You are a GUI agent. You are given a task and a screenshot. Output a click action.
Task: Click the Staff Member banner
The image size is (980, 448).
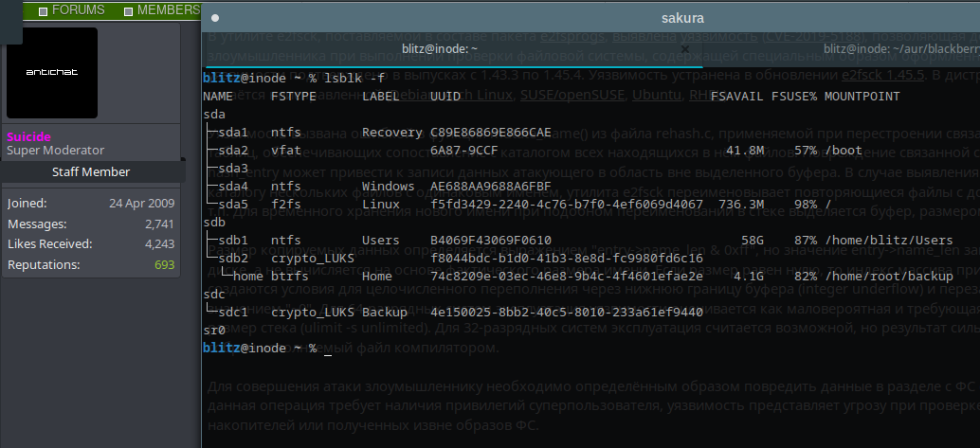point(91,171)
